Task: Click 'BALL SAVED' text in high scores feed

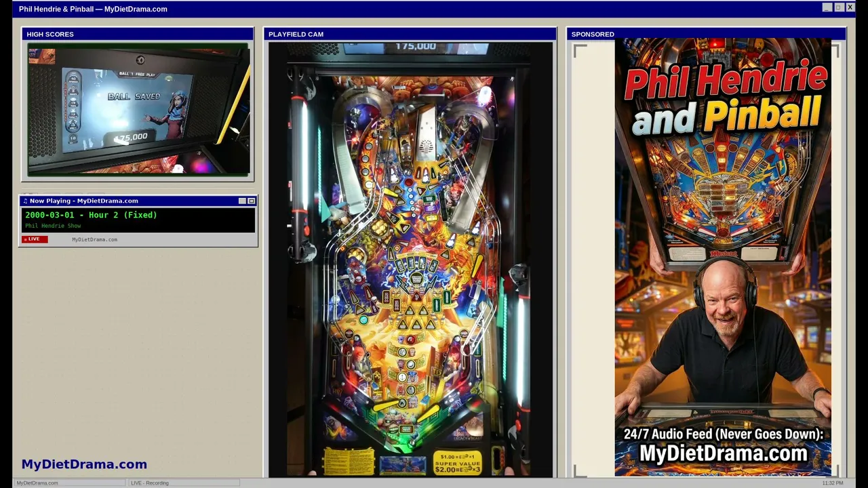Action: coord(134,96)
